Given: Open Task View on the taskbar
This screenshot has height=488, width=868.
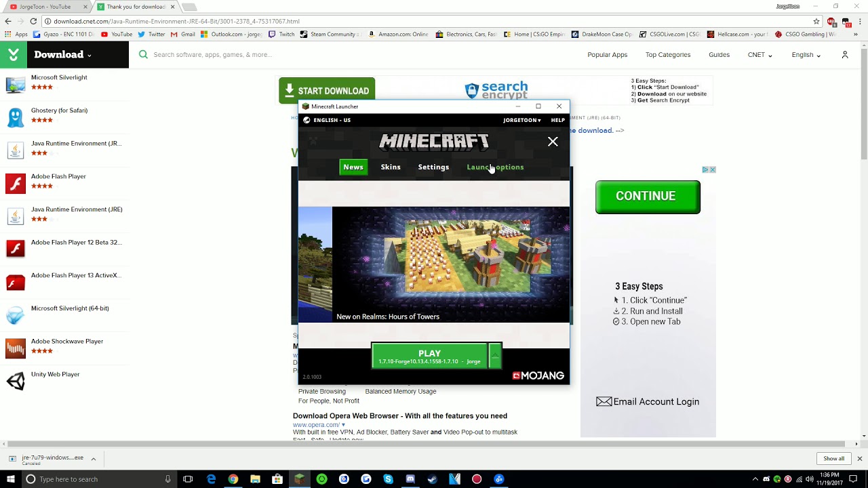Looking at the screenshot, I should [188, 479].
